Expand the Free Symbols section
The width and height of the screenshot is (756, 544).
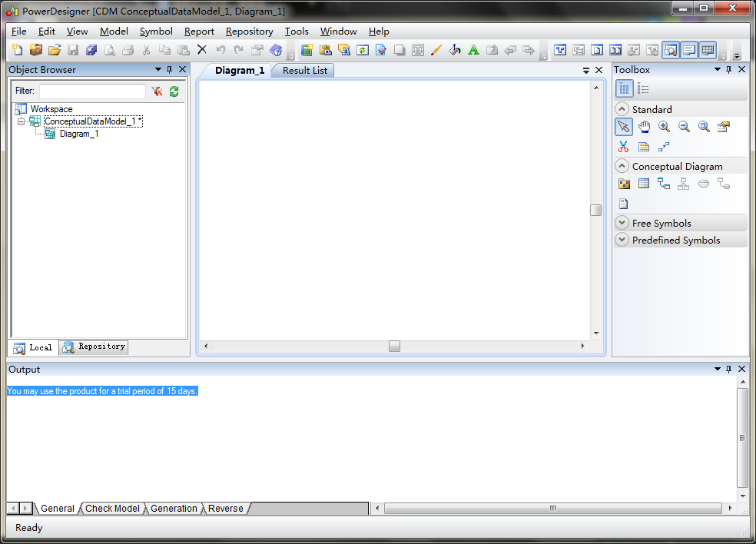(x=622, y=223)
